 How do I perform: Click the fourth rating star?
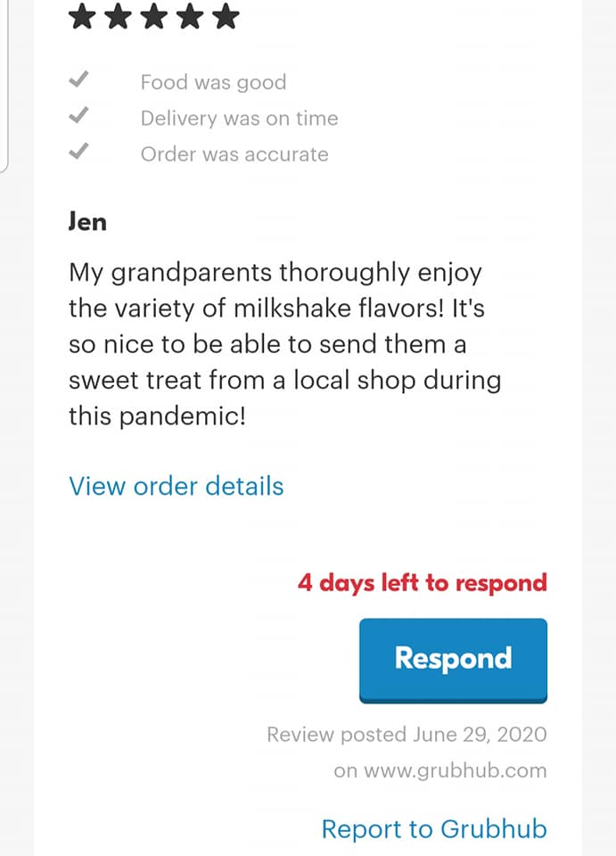point(191,15)
